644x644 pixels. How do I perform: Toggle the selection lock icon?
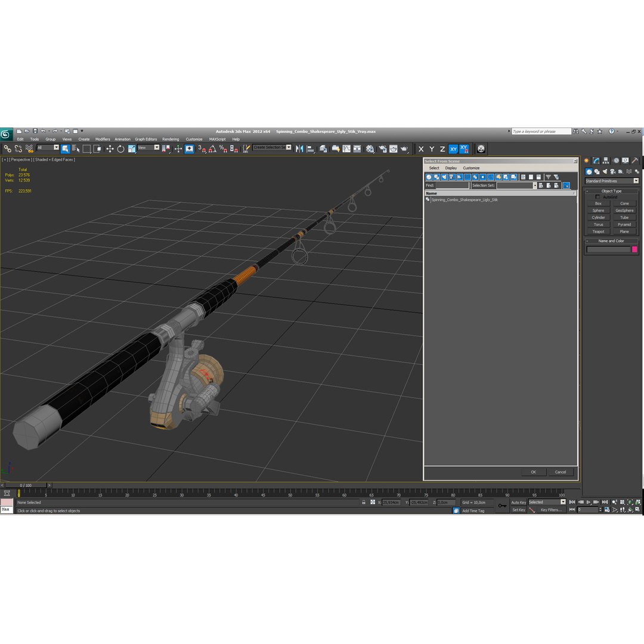tap(364, 502)
